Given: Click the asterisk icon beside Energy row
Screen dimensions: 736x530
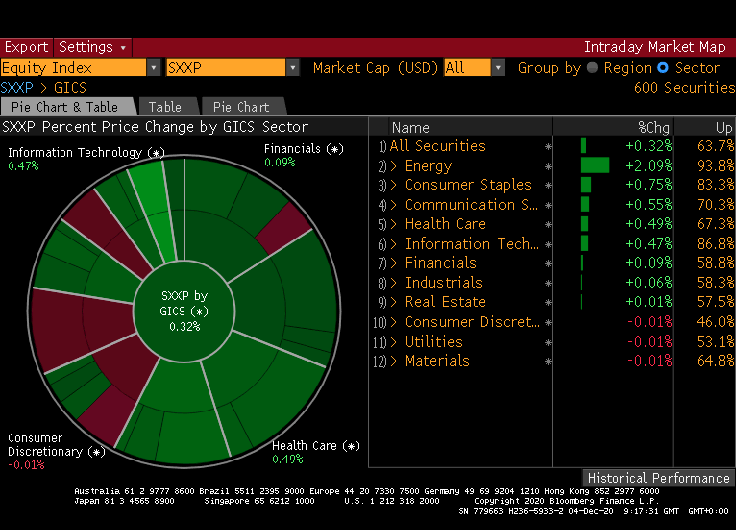Looking at the screenshot, I should click(x=548, y=166).
